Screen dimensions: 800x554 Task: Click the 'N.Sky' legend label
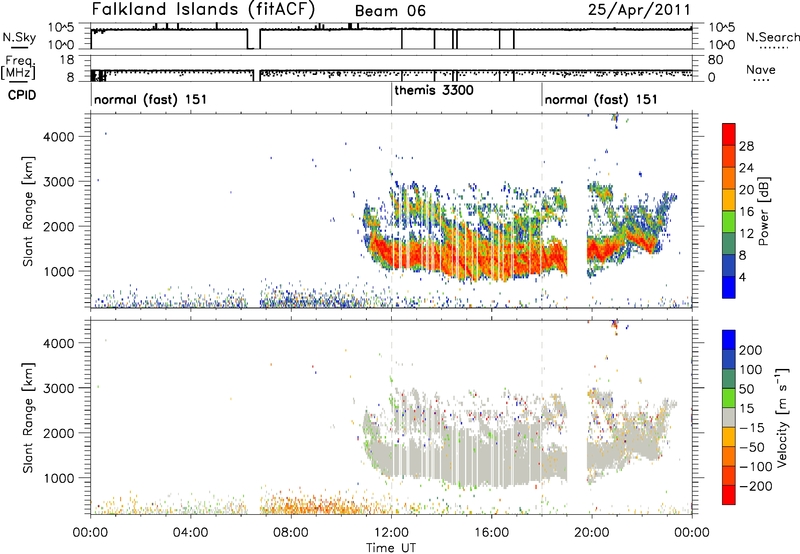point(19,37)
